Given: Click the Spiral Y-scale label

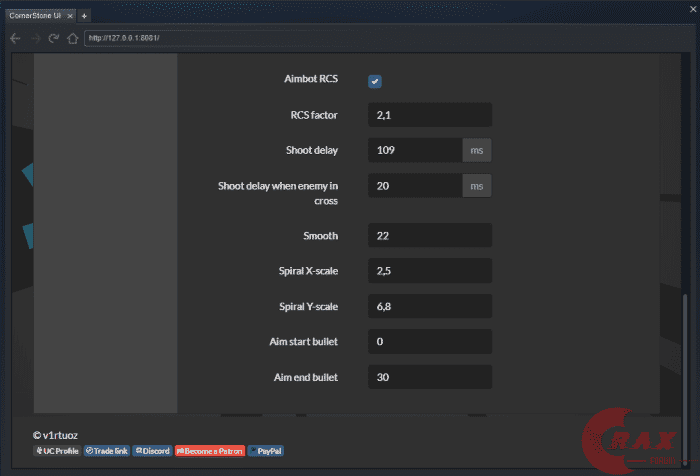Looking at the screenshot, I should [x=308, y=307].
